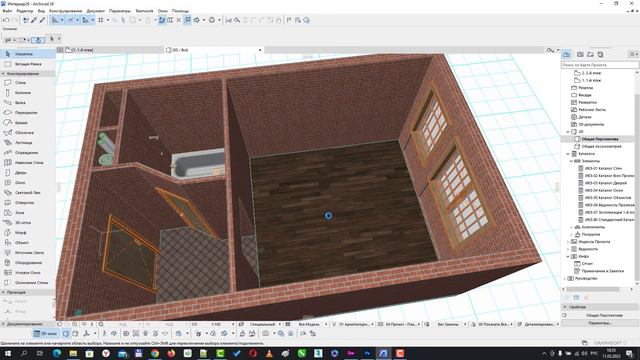Click the Параметры... button in Navigator
Viewport: 640px width, 360px height.
click(x=600, y=323)
